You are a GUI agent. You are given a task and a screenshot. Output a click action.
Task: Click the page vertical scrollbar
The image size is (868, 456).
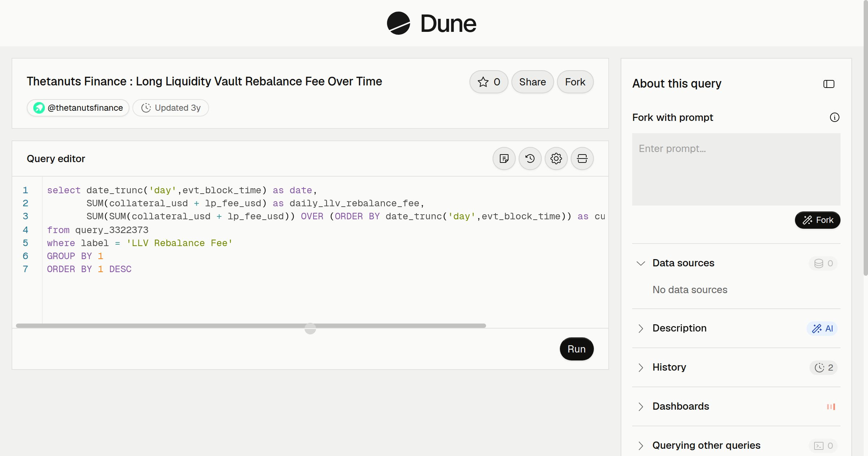click(865, 138)
